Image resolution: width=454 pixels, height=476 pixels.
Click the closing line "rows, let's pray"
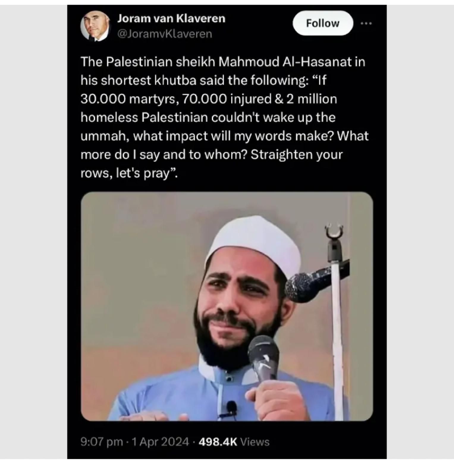coord(129,173)
